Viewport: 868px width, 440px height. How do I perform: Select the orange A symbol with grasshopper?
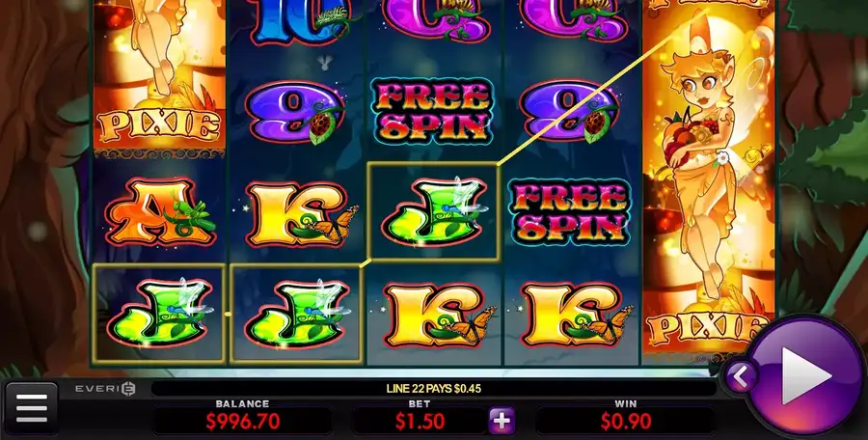(160, 212)
